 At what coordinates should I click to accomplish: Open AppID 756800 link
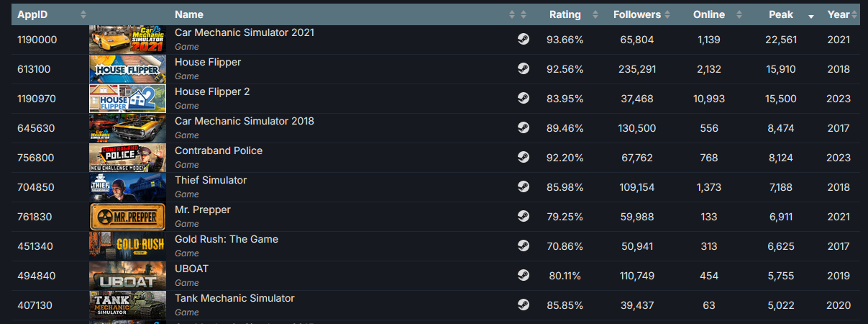click(36, 158)
